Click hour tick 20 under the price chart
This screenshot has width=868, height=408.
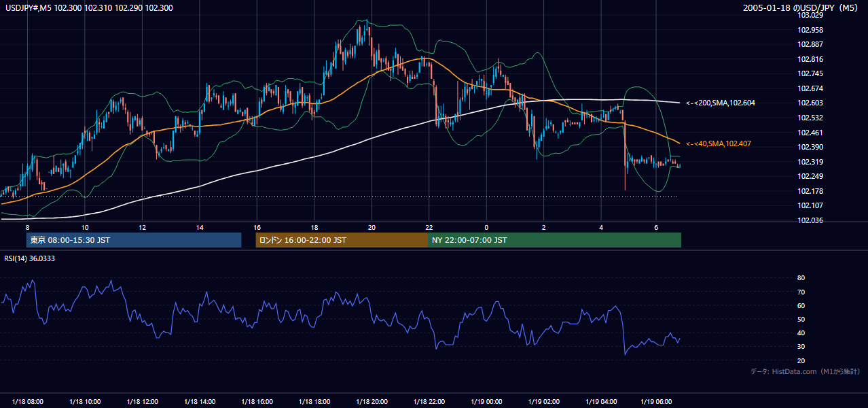pos(372,226)
